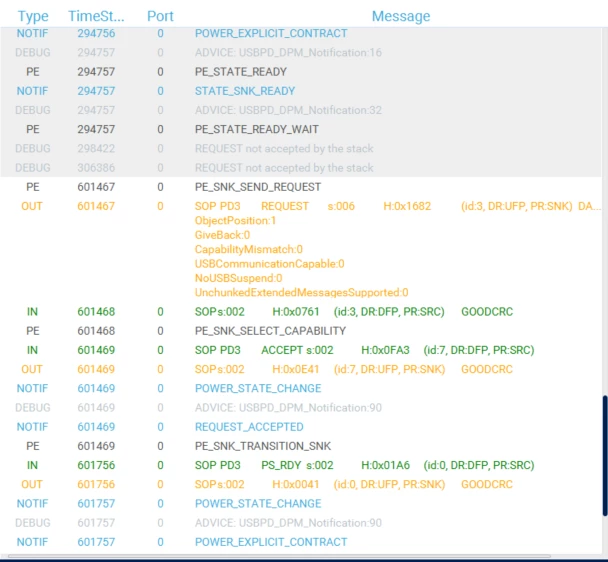608x562 pixels.
Task: Click the horizontal scrollbar at the bottom
Action: 279,556
